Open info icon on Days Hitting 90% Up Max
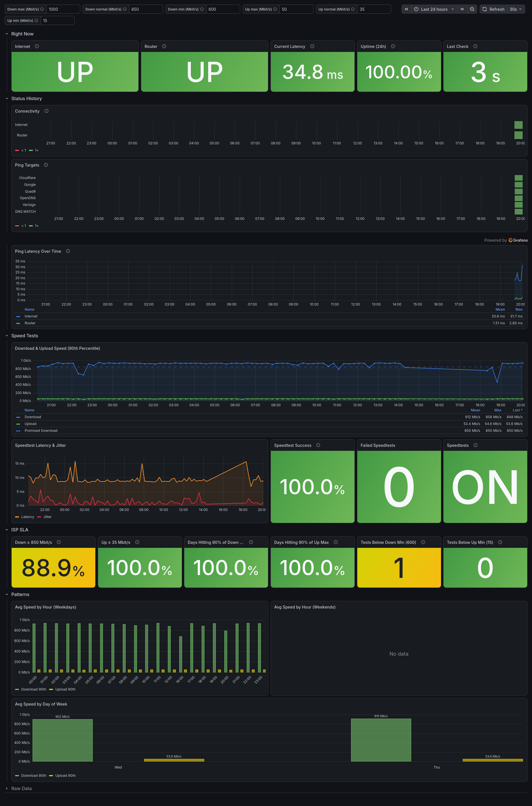532x806 pixels. [x=336, y=542]
